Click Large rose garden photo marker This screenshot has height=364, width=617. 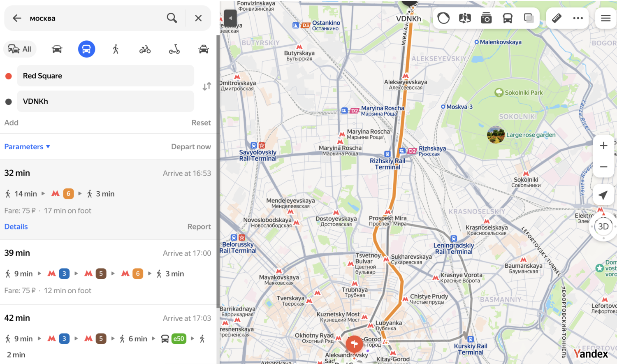click(x=496, y=135)
